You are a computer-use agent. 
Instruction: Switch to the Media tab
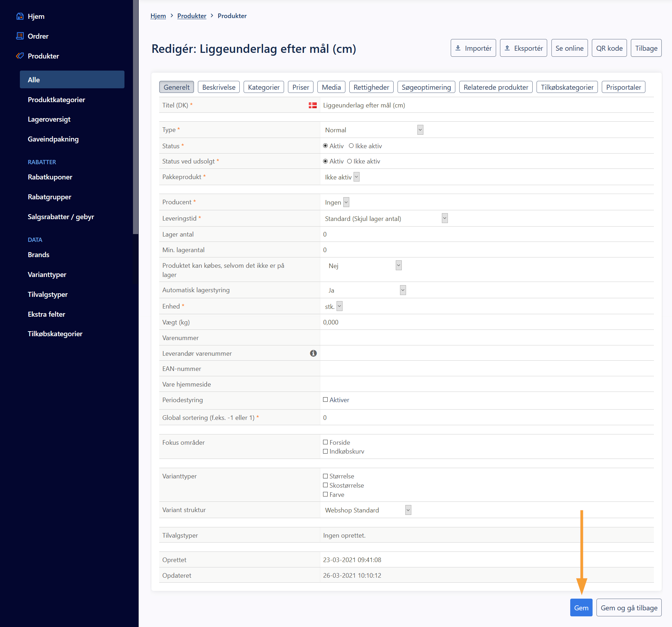[331, 87]
